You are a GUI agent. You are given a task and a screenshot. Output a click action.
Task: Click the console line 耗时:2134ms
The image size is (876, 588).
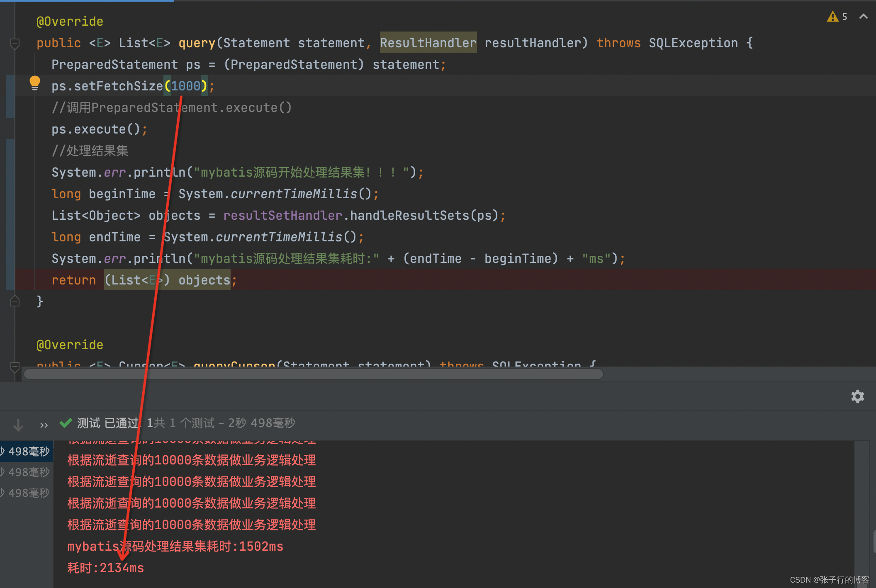(105, 568)
